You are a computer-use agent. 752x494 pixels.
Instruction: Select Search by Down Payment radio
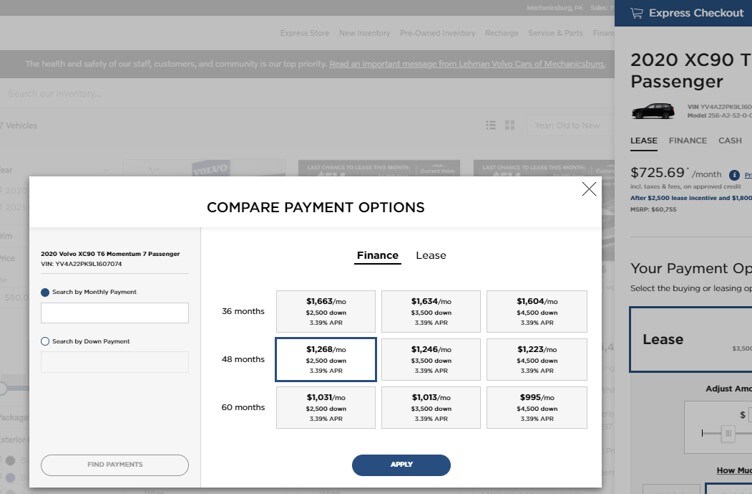pos(45,341)
